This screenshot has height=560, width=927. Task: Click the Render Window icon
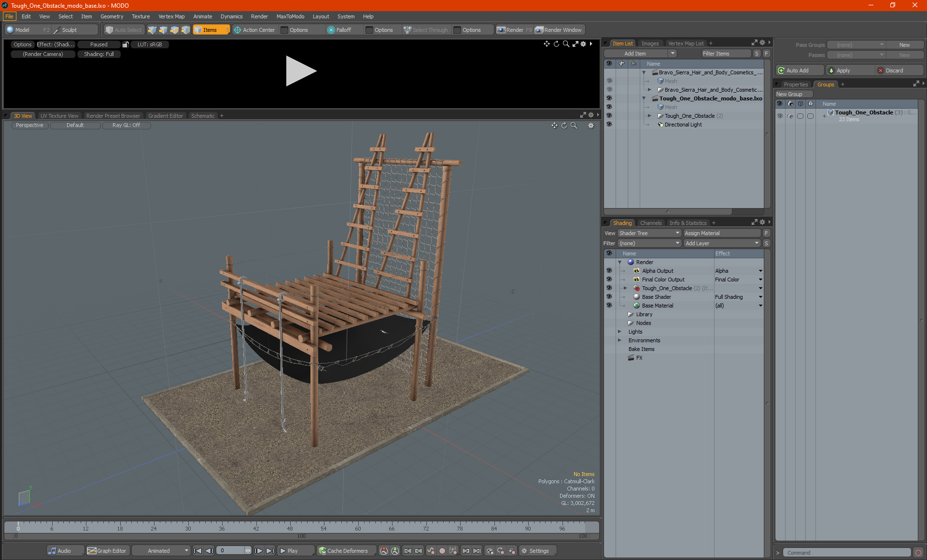(539, 30)
